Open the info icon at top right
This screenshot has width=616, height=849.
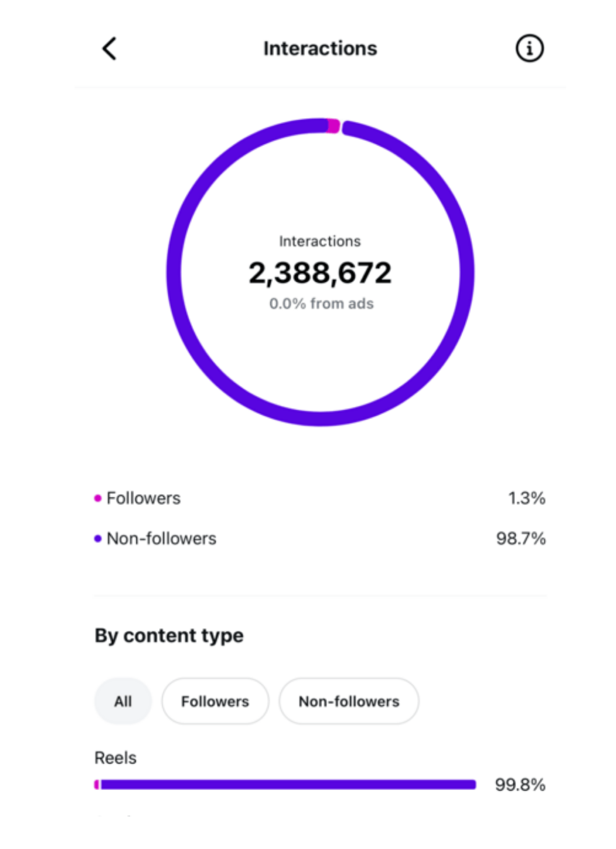[x=530, y=48]
